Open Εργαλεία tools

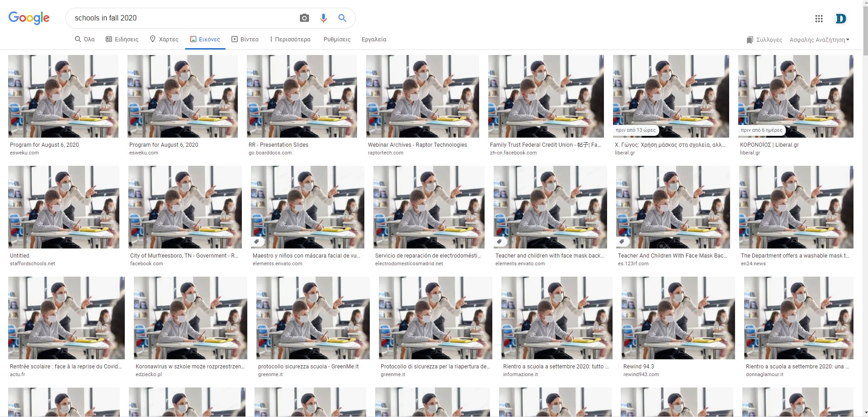point(374,40)
